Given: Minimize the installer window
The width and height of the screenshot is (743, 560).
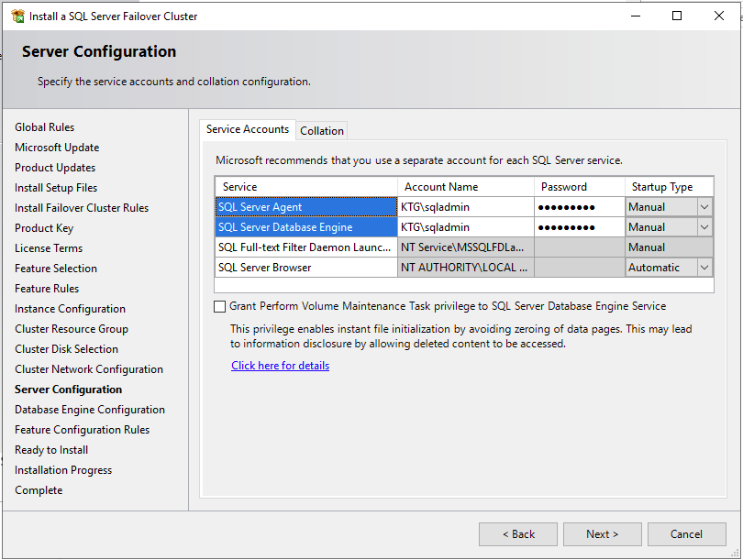Looking at the screenshot, I should pyautogui.click(x=636, y=16).
